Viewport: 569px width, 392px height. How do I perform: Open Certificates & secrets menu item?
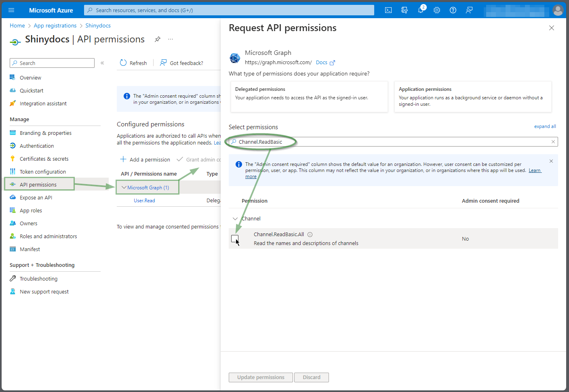44,159
